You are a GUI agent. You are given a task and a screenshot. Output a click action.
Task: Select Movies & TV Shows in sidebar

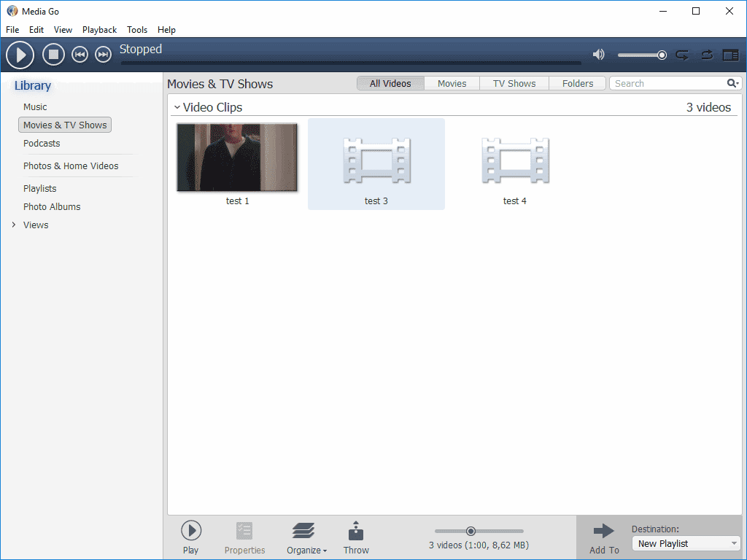tap(65, 125)
